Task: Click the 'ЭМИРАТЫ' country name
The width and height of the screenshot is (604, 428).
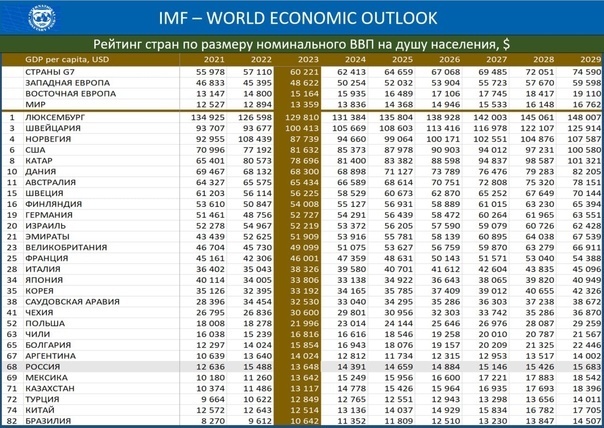Action: tap(47, 237)
